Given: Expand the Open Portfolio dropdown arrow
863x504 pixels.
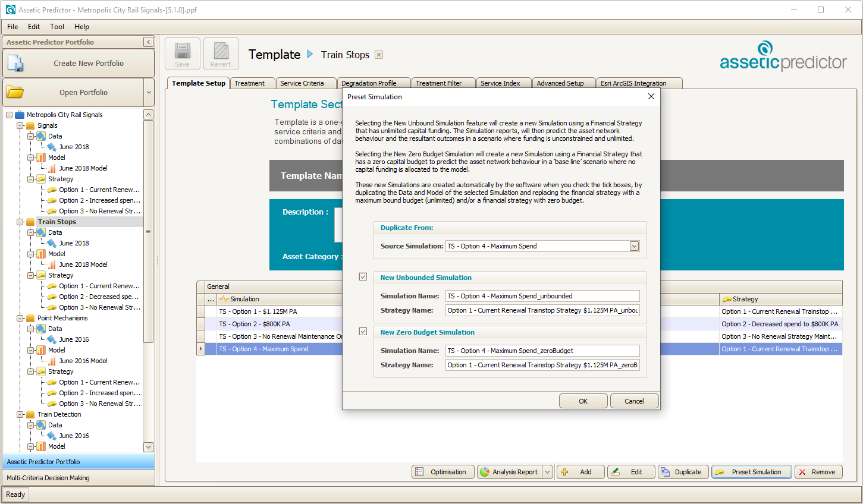Looking at the screenshot, I should click(149, 93).
